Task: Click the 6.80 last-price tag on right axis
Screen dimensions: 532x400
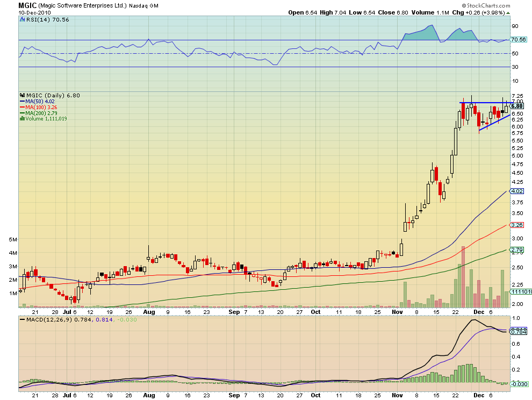Action: pyautogui.click(x=517, y=106)
